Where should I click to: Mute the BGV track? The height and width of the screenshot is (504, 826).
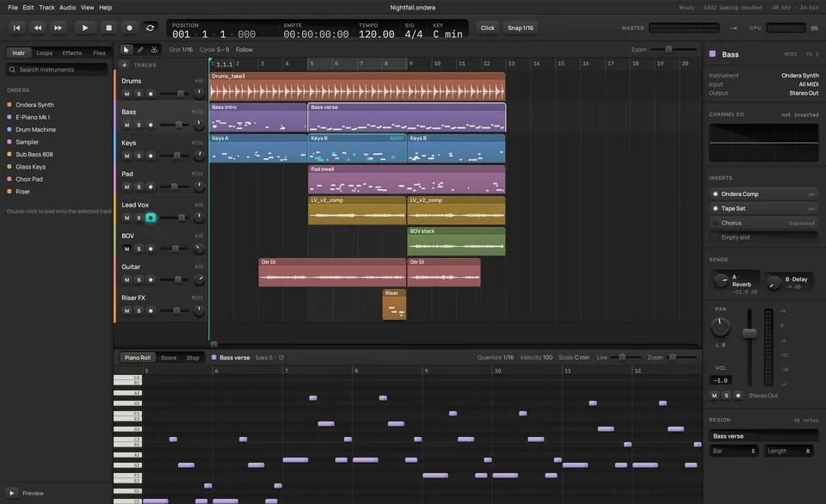point(126,249)
